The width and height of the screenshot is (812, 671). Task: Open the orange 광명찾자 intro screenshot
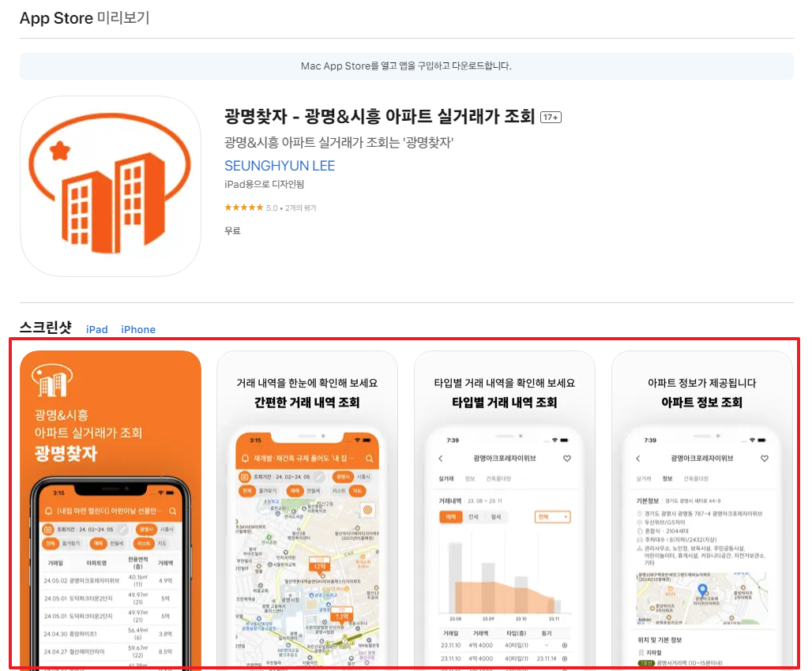pyautogui.click(x=111, y=511)
